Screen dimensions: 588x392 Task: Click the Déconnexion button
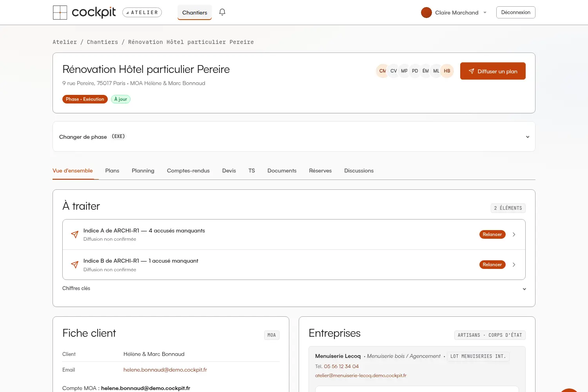[x=515, y=12]
